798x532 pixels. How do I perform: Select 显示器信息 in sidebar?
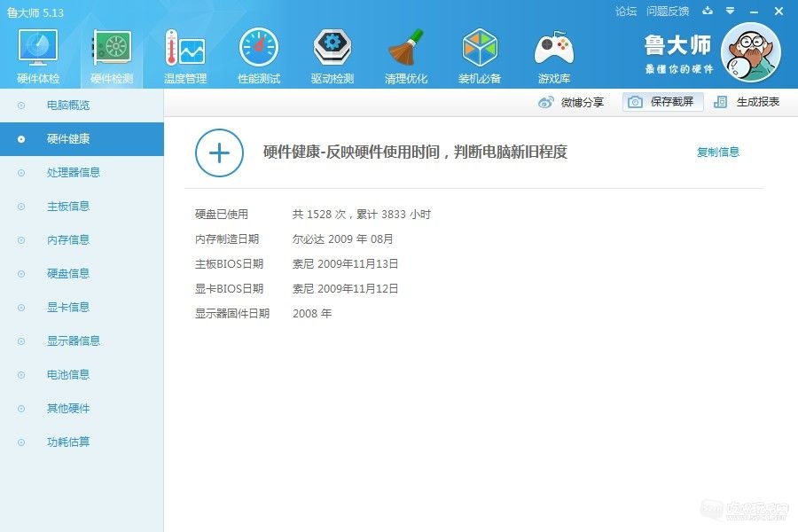point(82,340)
